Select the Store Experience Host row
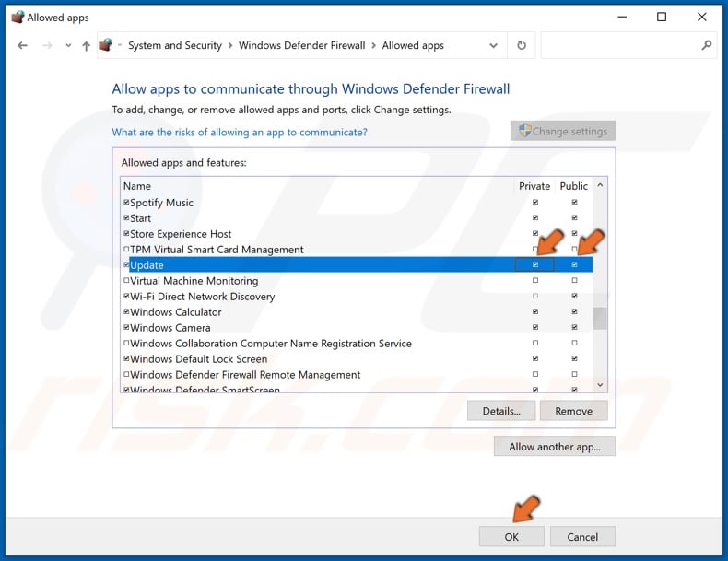728x561 pixels. coord(357,234)
